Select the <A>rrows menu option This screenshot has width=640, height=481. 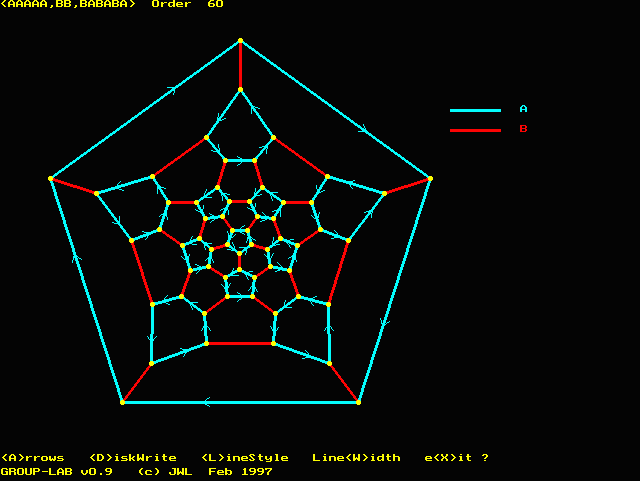pyautogui.click(x=33, y=458)
